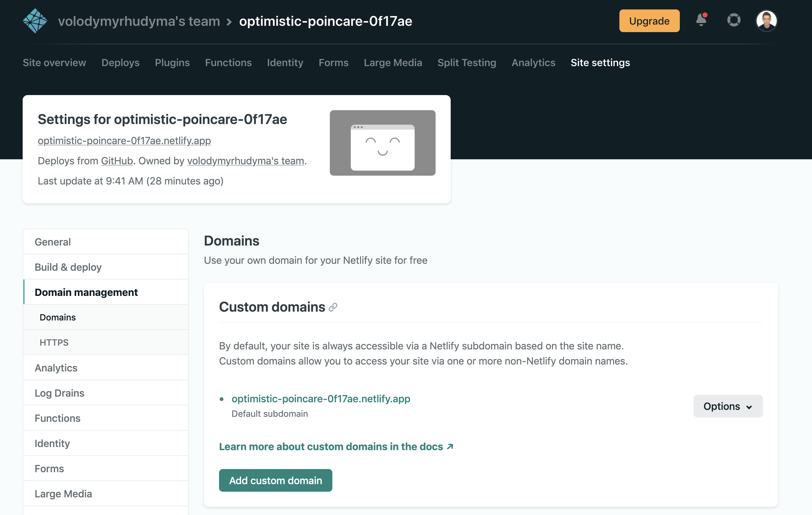Screen dimensions: 812x515
Task: Open the Identity top navigation tab
Action: point(285,63)
